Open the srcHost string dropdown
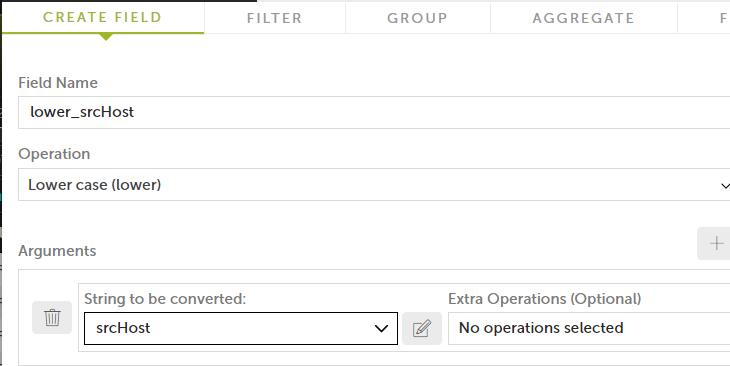The height and width of the screenshot is (366, 730). pyautogui.click(x=241, y=328)
